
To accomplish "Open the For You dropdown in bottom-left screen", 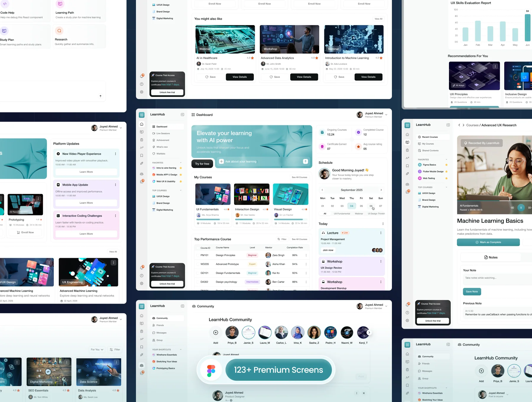I will [x=97, y=350].
